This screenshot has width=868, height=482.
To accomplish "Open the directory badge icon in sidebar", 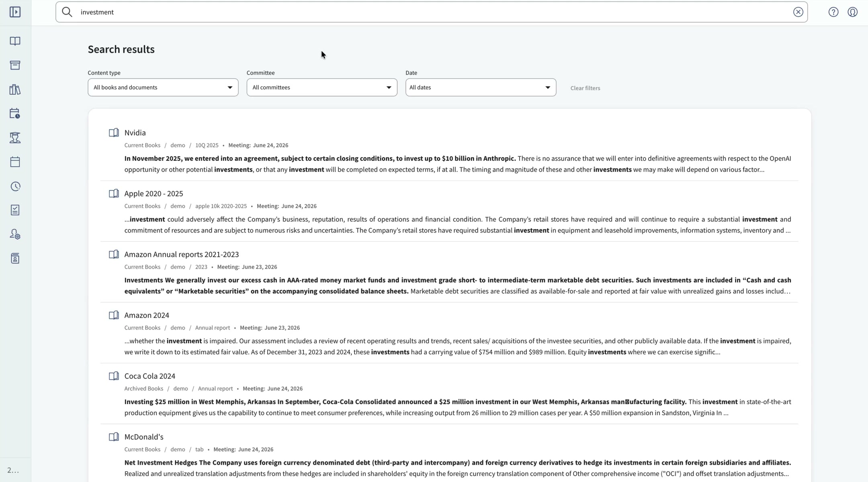I will pos(15,258).
